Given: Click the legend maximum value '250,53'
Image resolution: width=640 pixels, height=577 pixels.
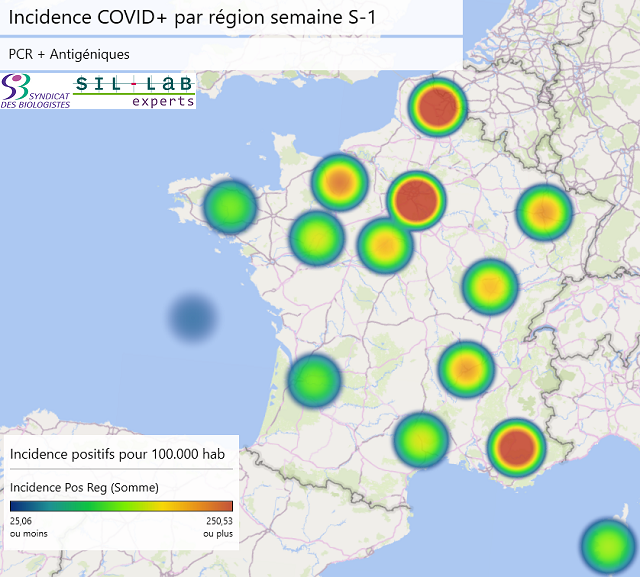Looking at the screenshot, I should (x=219, y=521).
